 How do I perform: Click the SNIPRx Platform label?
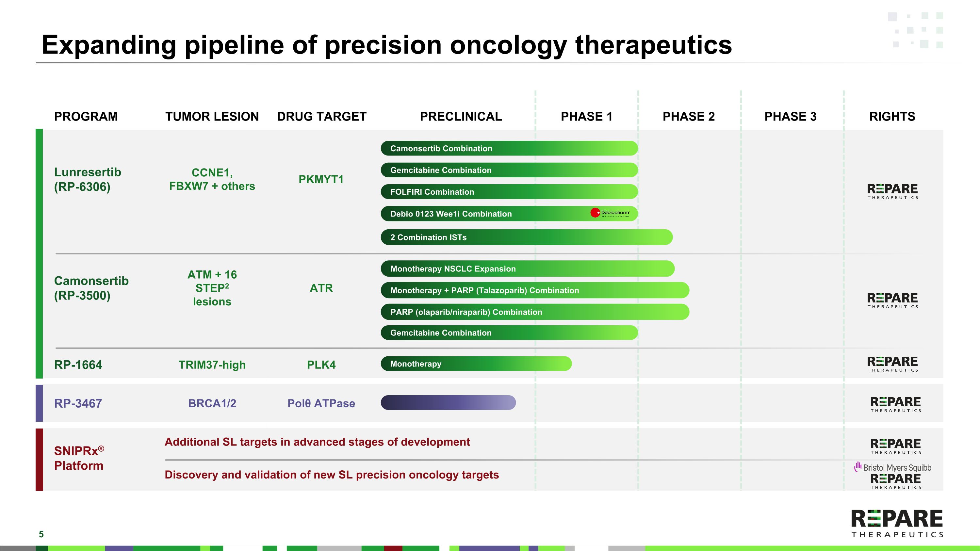pyautogui.click(x=79, y=458)
